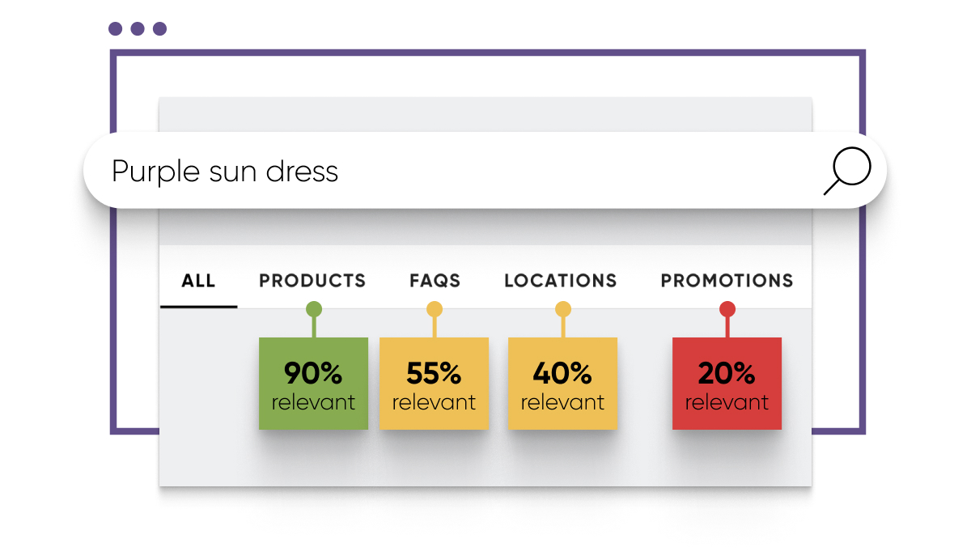Click the yellow 55% relevant card
Screen dimensions: 971x560
click(x=434, y=384)
